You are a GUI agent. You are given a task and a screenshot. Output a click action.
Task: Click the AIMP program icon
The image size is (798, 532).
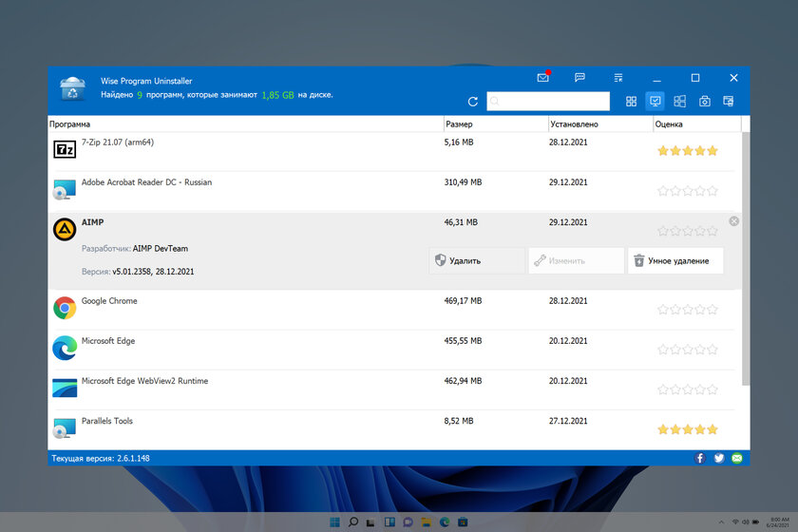coord(65,230)
